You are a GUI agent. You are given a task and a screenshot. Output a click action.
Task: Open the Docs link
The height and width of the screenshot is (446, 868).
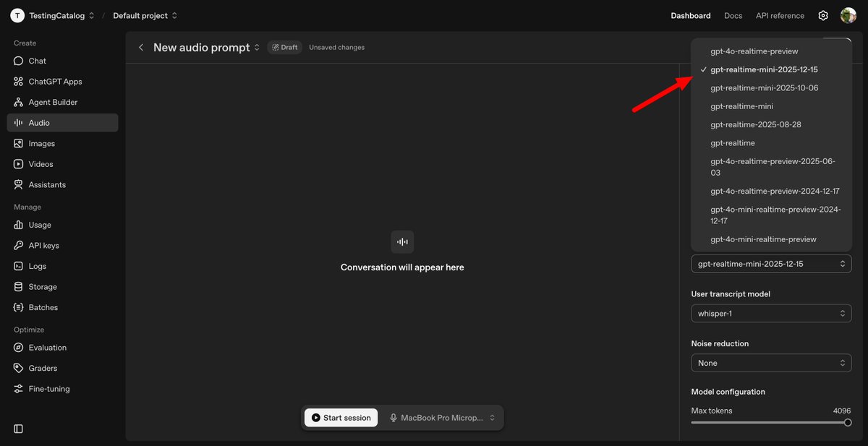click(x=733, y=15)
